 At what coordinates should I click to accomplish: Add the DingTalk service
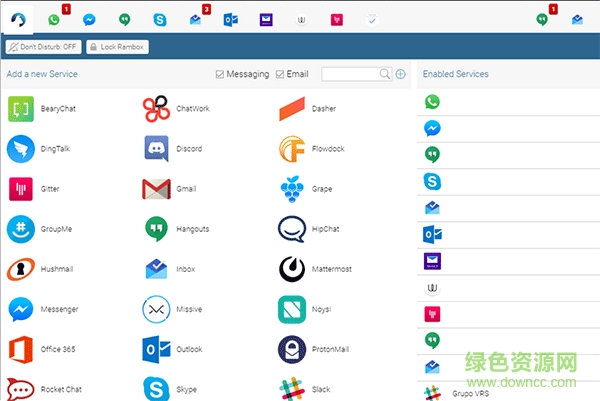39,149
